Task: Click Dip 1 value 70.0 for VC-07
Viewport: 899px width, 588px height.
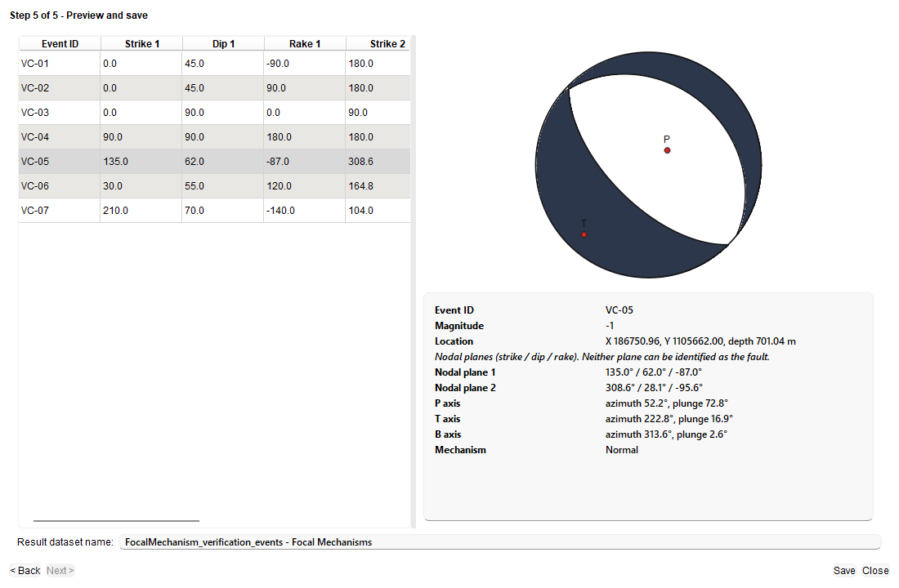Action: coord(195,211)
